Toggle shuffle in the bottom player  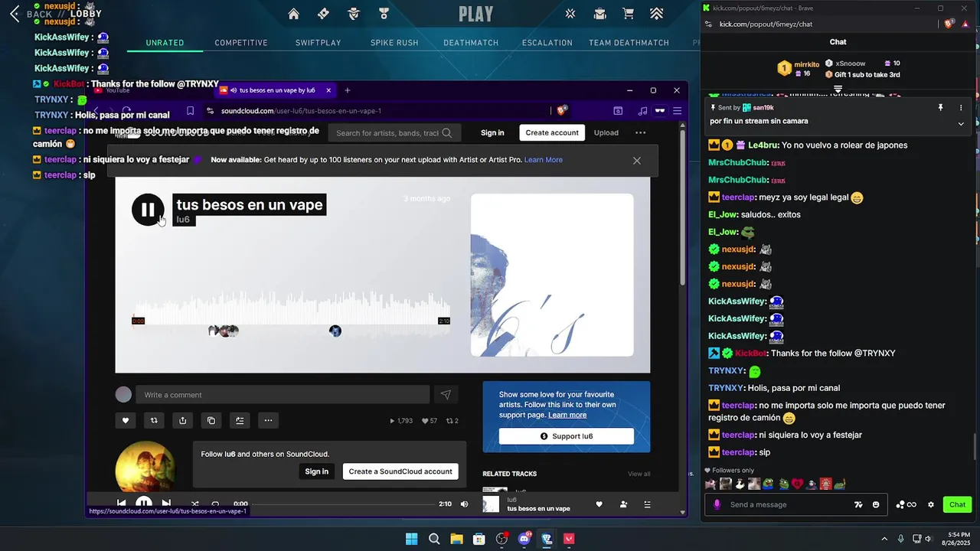194,504
